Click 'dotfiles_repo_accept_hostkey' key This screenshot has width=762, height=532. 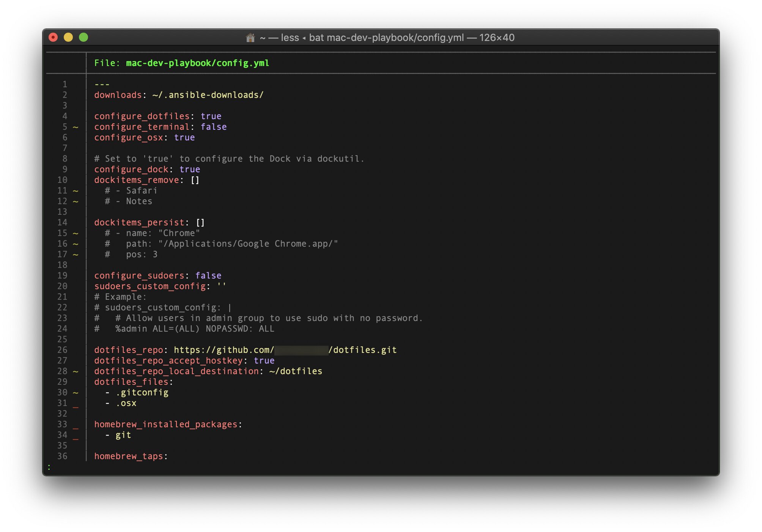[168, 360]
